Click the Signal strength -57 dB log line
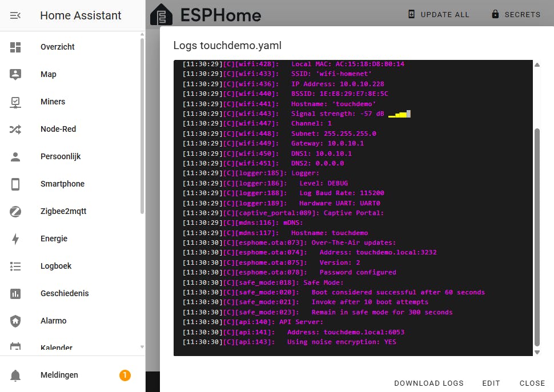The height and width of the screenshot is (392, 554). tap(296, 114)
